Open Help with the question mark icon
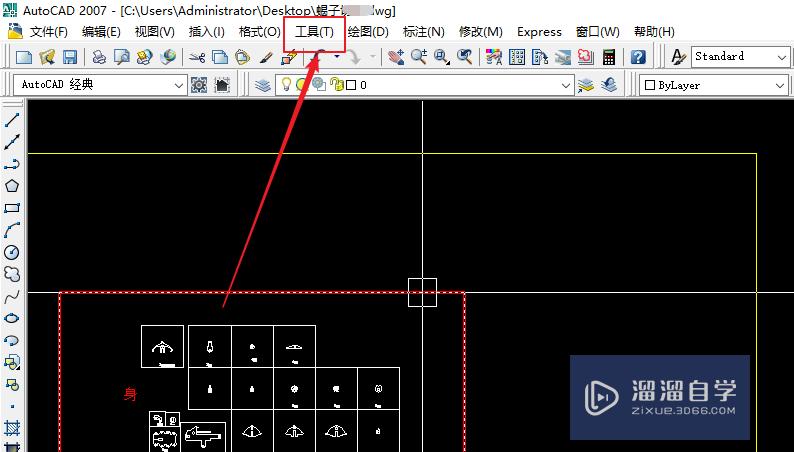 pos(638,57)
